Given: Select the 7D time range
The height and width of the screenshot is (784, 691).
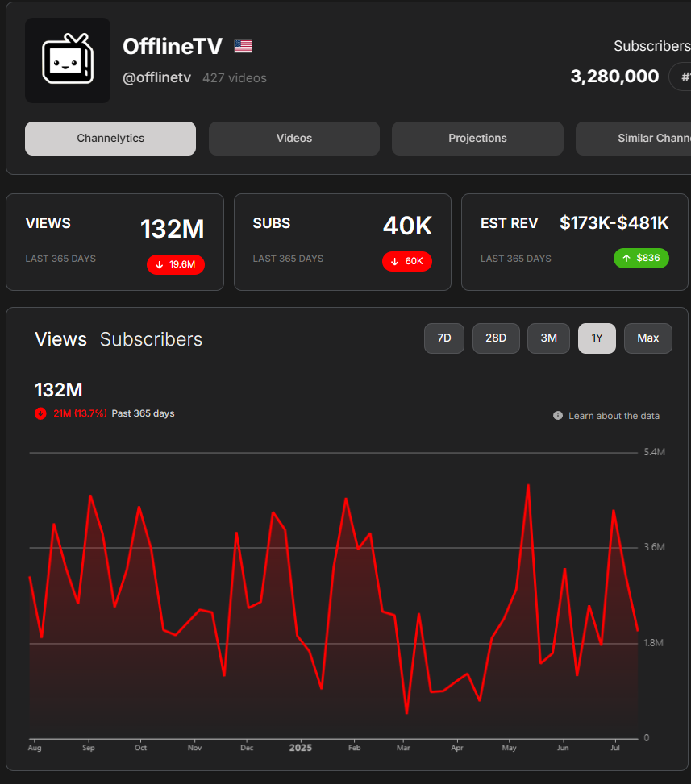Looking at the screenshot, I should [x=444, y=338].
